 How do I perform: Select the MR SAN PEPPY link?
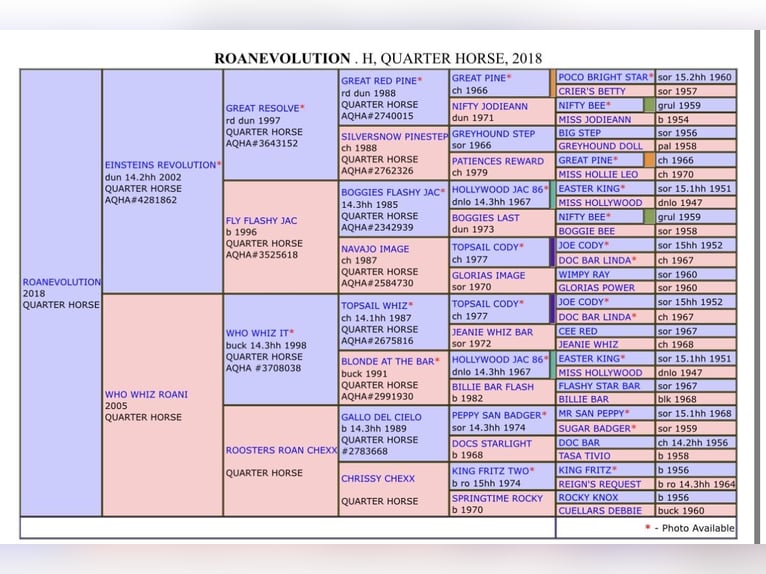click(591, 414)
